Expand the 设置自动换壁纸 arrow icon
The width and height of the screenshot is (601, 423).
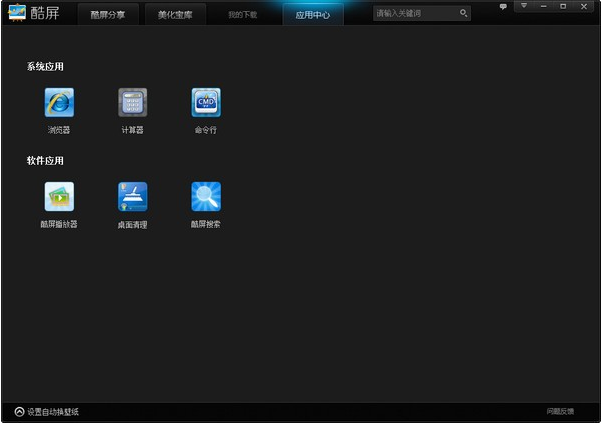click(x=20, y=412)
